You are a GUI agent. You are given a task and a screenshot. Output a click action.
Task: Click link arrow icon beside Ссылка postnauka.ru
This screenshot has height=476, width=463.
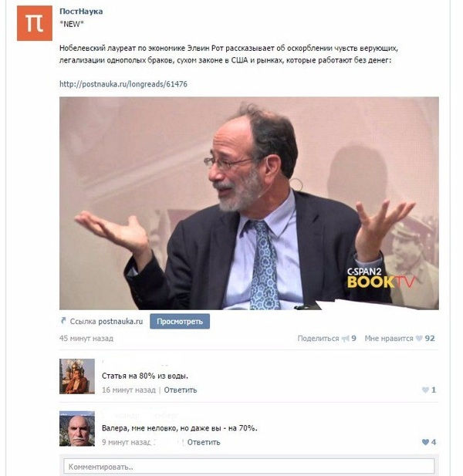click(x=63, y=321)
